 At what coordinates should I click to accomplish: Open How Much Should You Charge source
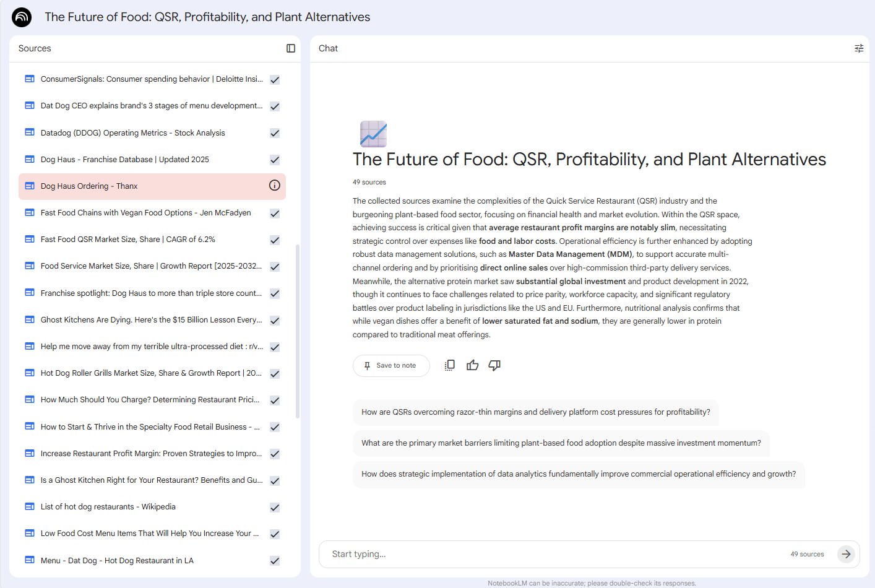pyautogui.click(x=150, y=400)
